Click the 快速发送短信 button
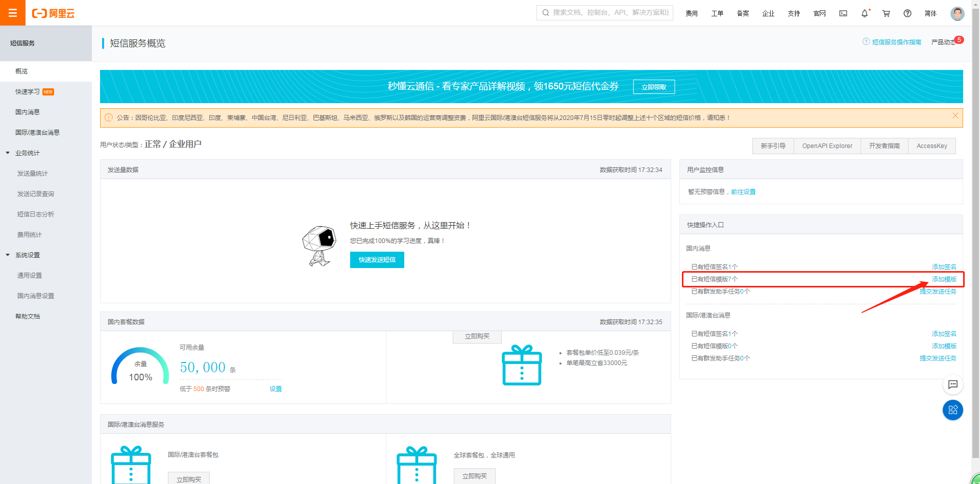 click(x=377, y=260)
